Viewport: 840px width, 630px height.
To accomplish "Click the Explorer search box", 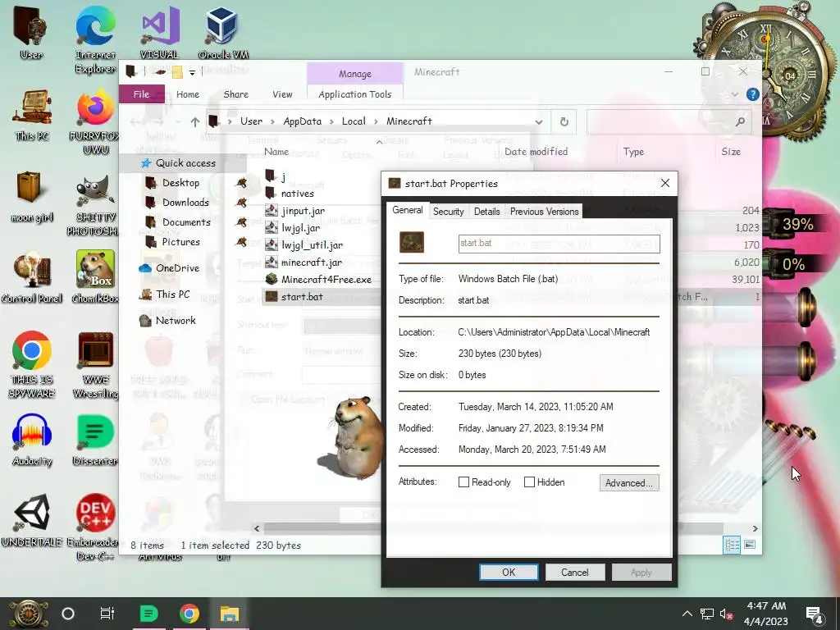I will 669,121.
